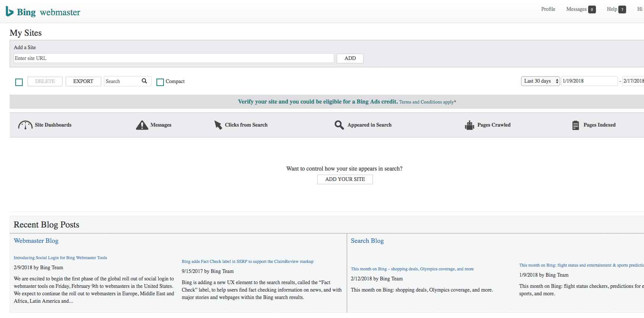Click the search magnifier icon in site filter
This screenshot has height=318, width=644.
click(145, 81)
